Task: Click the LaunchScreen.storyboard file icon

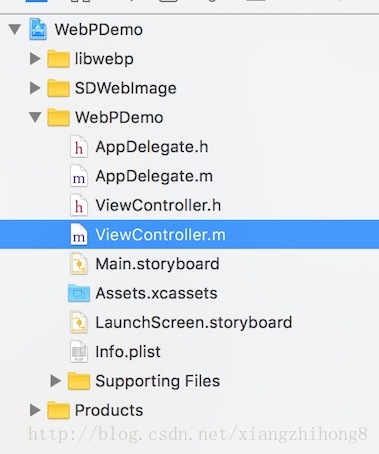Action: click(x=79, y=323)
